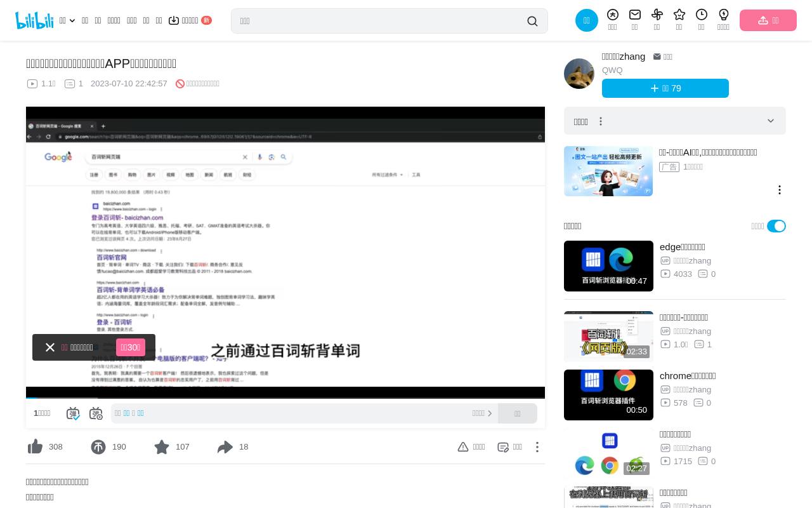Expand the playlist panel with the chevron

coord(771,121)
